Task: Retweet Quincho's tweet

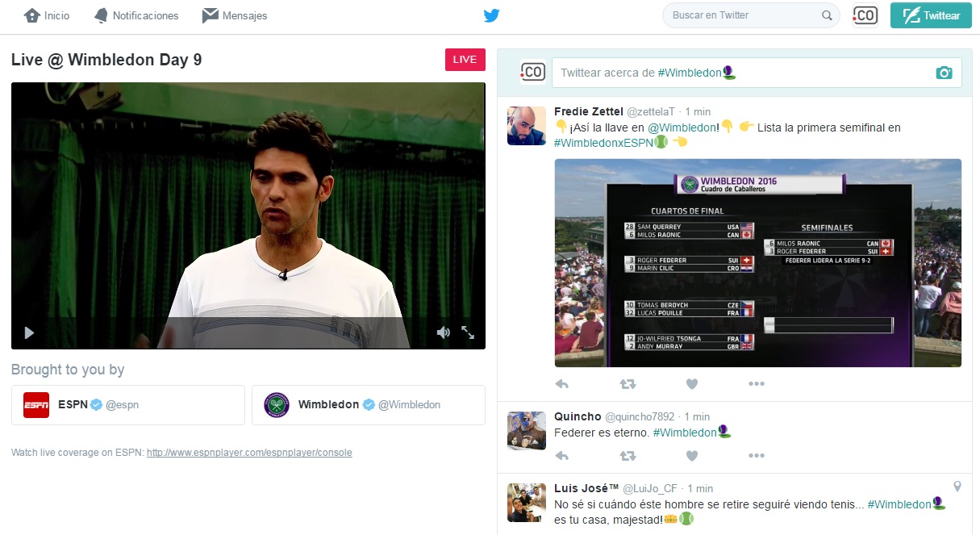Action: [x=628, y=456]
